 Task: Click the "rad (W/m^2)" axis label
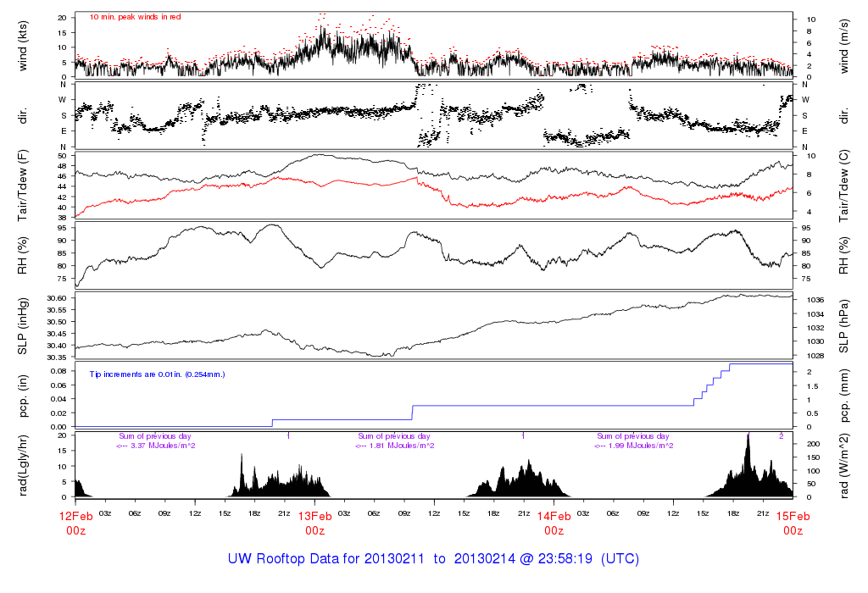coord(843,466)
